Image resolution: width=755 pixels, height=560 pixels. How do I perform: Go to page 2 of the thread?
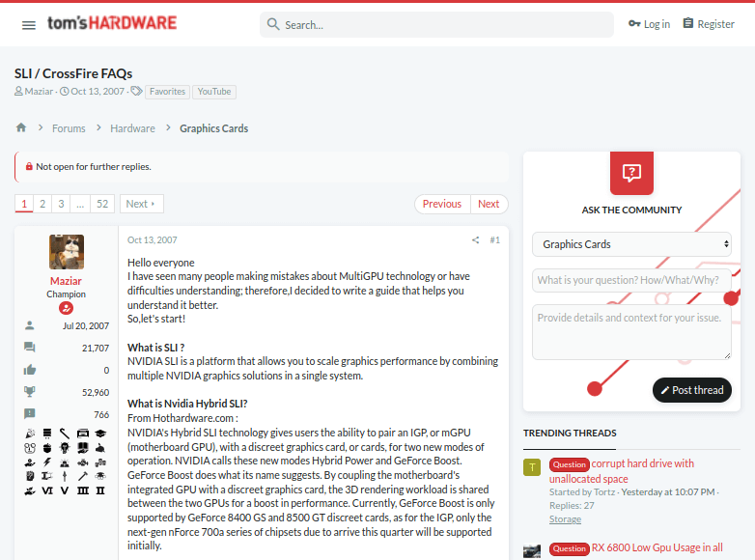(42, 204)
